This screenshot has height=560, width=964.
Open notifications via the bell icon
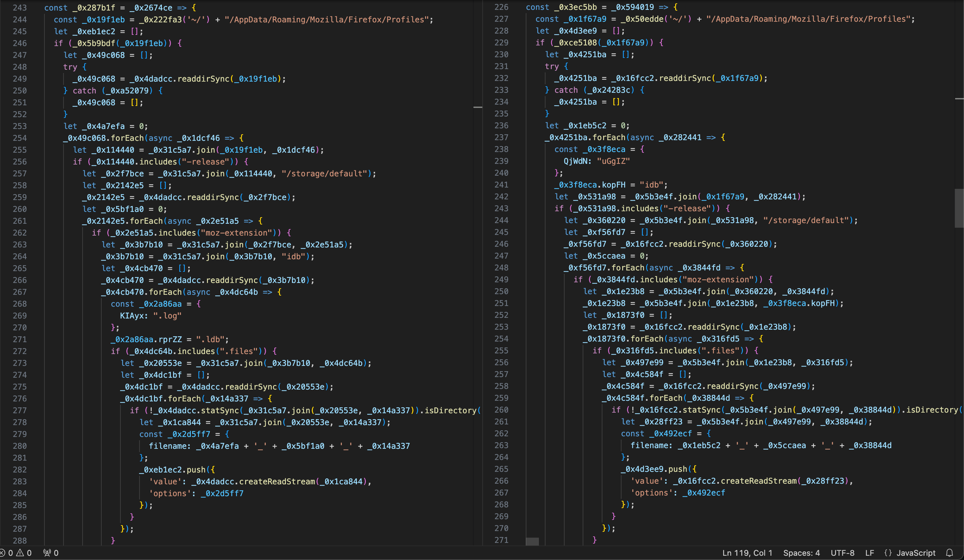(x=950, y=553)
